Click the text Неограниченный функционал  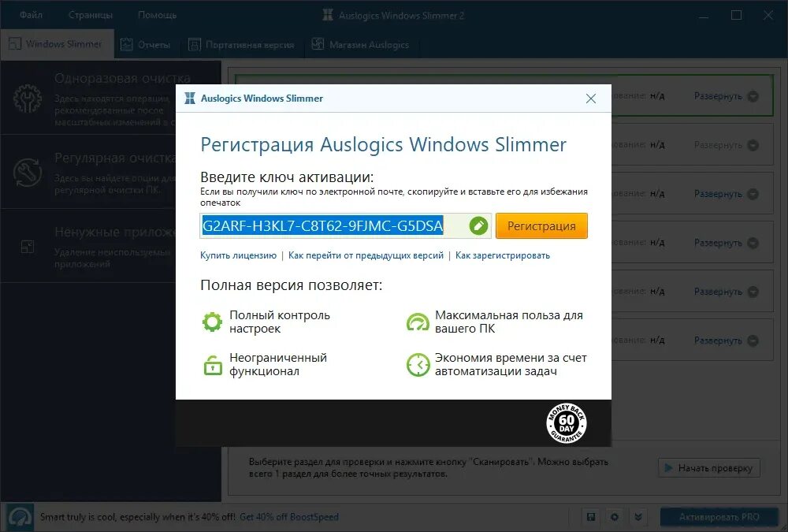click(278, 365)
